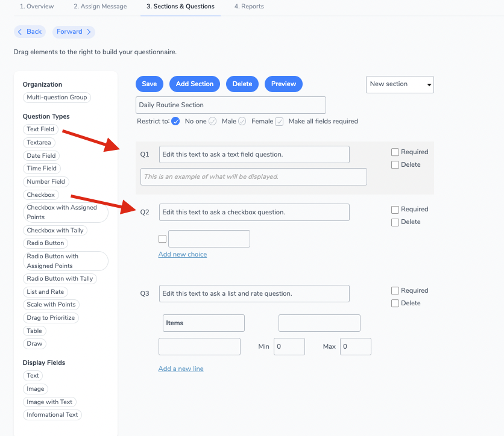Edit the Daily Routine Section title field
The image size is (504, 436).
230,105
